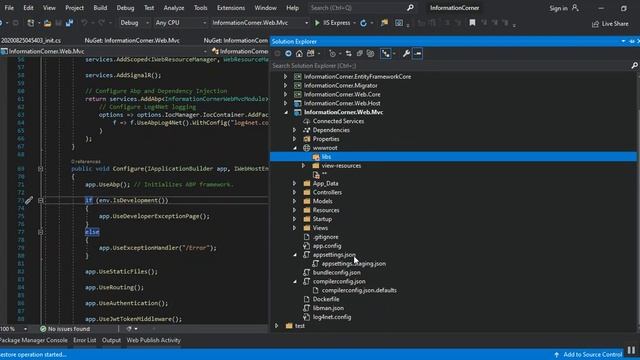Open the Output tab
Image resolution: width=640 pixels, height=360 pixels.
tap(111, 340)
